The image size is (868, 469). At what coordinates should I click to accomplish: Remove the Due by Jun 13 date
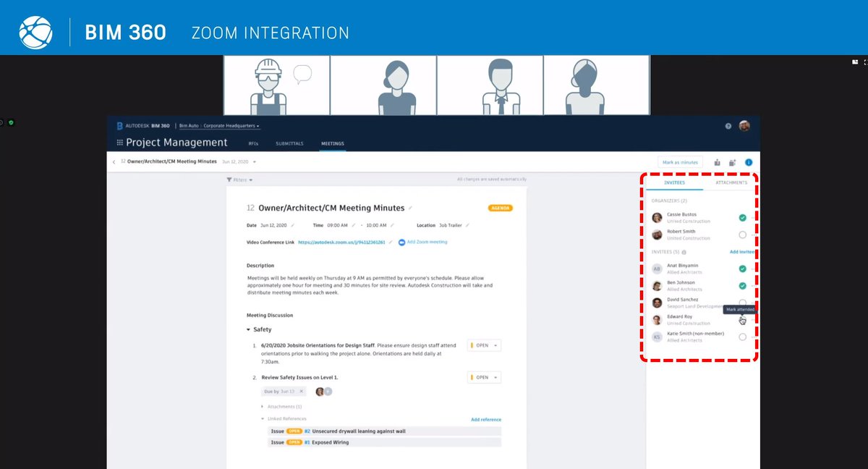[301, 392]
